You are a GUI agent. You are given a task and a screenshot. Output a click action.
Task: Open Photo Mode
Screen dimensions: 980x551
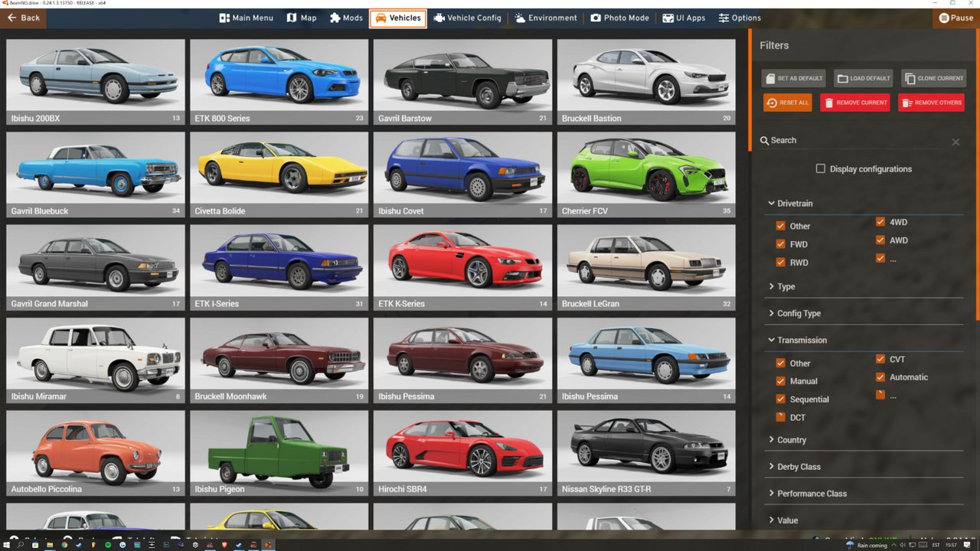click(x=619, y=18)
